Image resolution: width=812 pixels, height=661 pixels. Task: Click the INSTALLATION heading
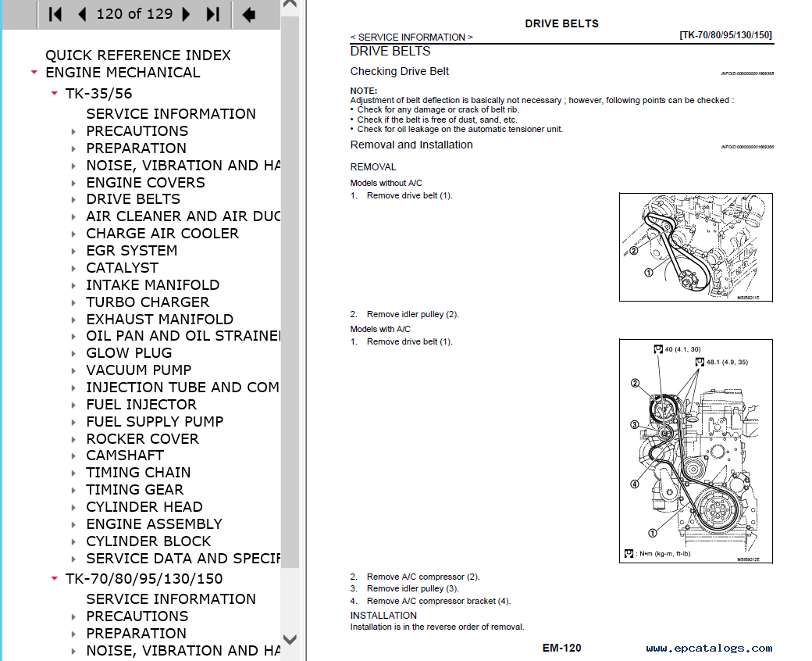(383, 616)
